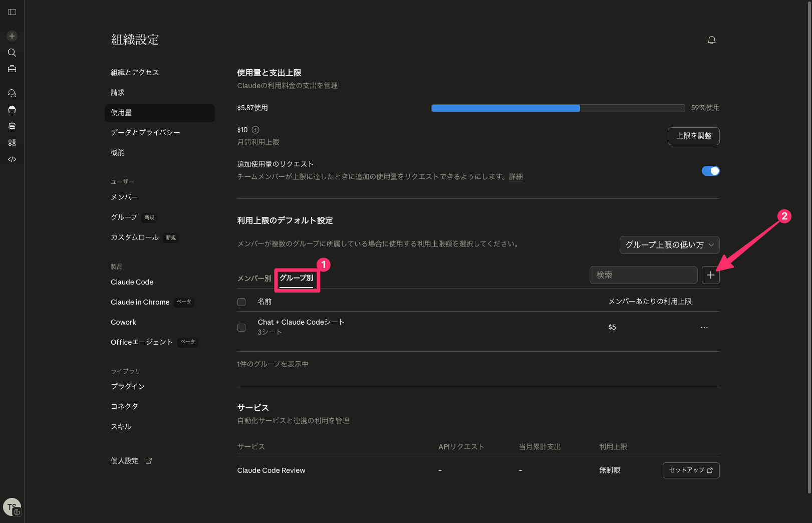Click the usage progress bar showing 59%使用

point(558,108)
